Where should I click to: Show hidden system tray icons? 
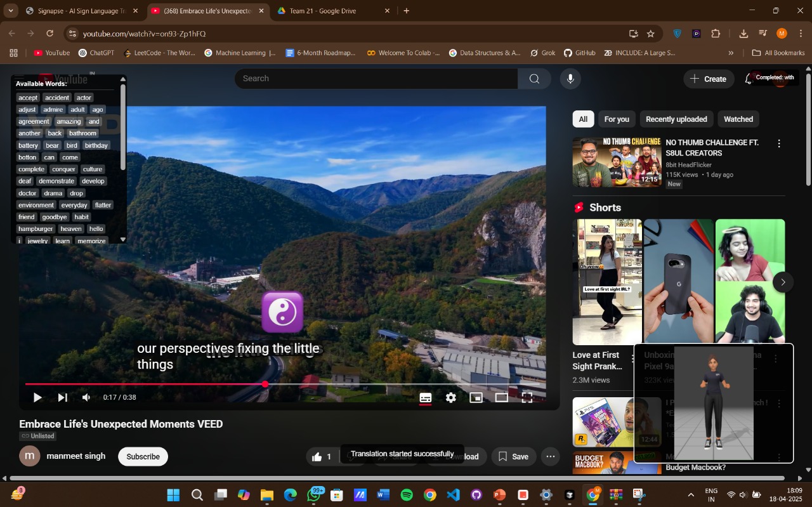(691, 495)
